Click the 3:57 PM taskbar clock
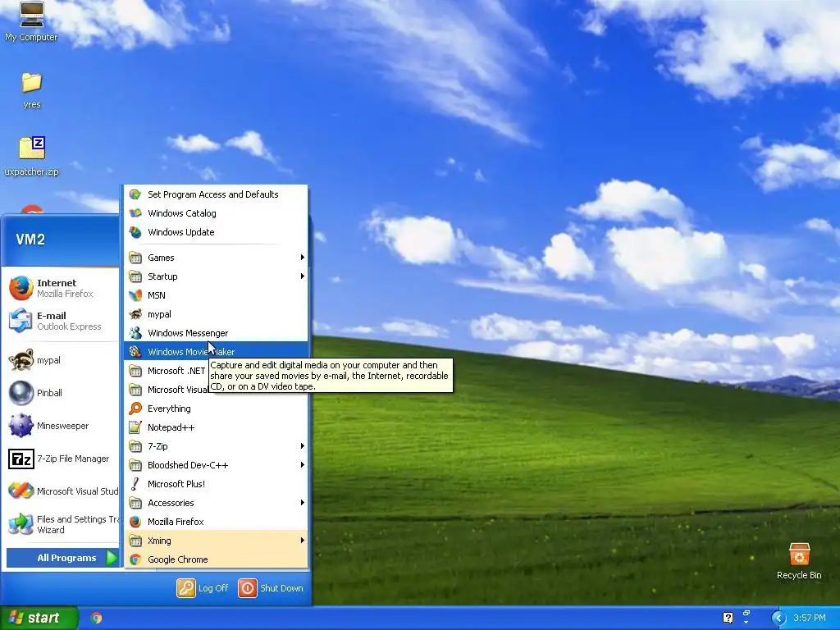 tap(810, 619)
